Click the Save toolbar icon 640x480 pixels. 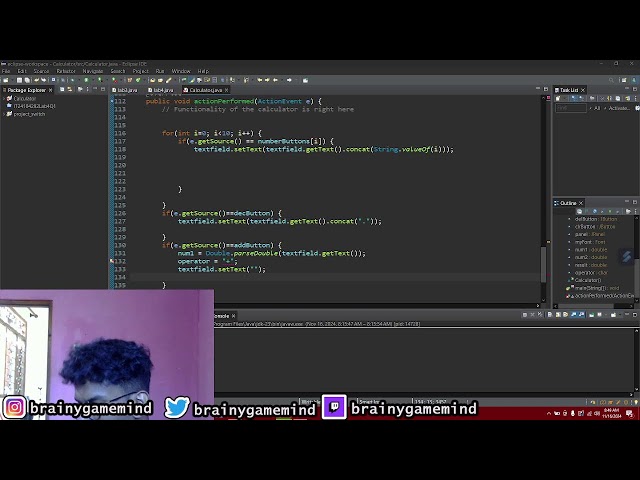coord(19,80)
